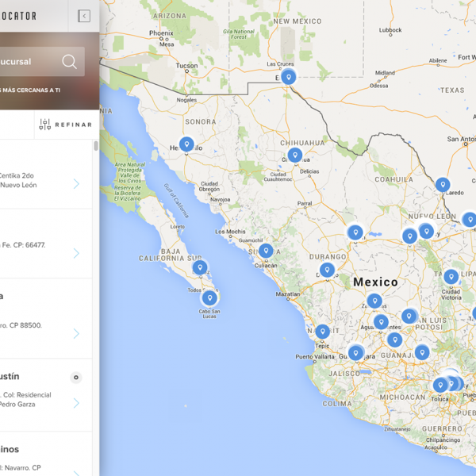Click the Sucursal search field

click(42, 62)
